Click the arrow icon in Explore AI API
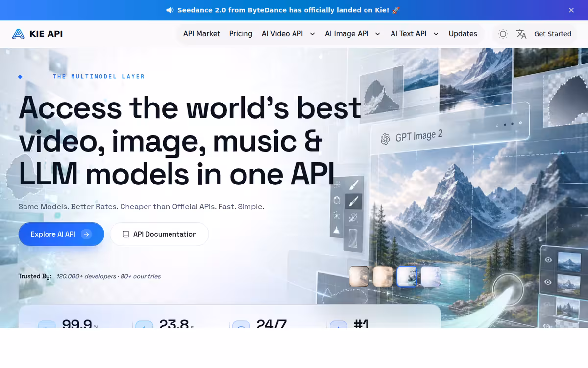 click(x=86, y=234)
